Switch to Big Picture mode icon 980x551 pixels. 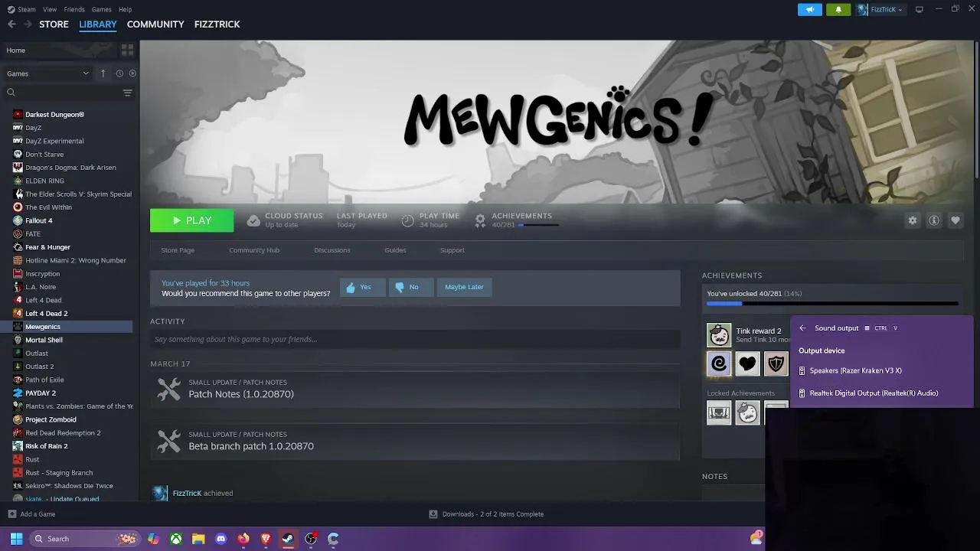[x=919, y=9]
